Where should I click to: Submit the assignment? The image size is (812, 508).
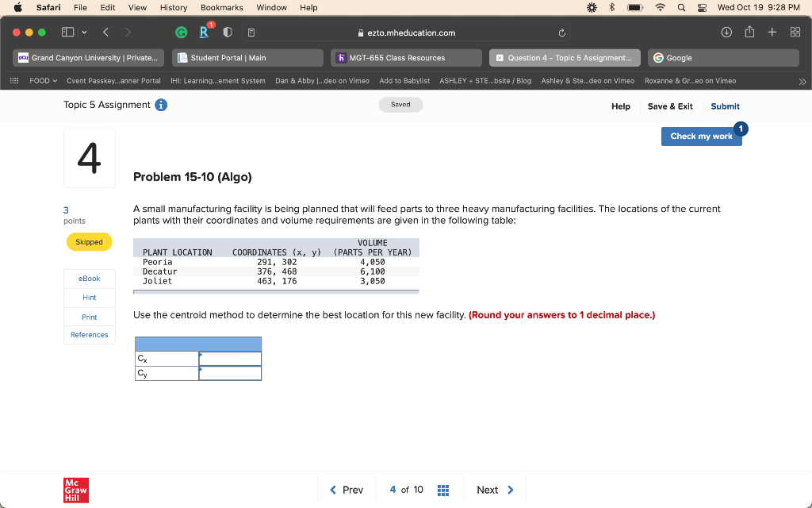click(725, 106)
